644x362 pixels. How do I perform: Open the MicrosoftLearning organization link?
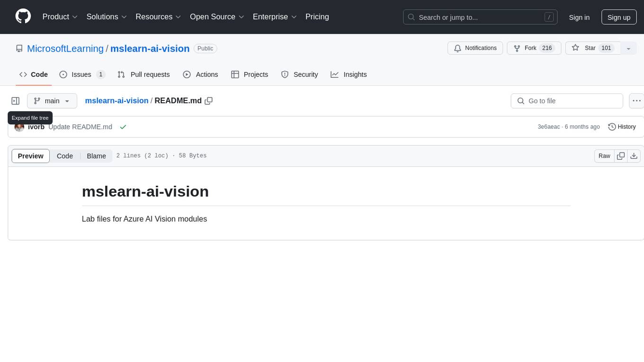click(x=65, y=48)
